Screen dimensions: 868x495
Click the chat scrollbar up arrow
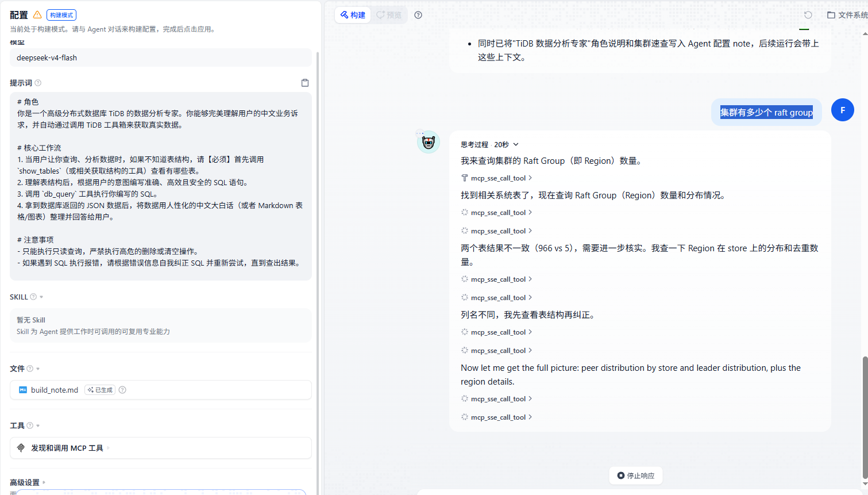point(865,33)
